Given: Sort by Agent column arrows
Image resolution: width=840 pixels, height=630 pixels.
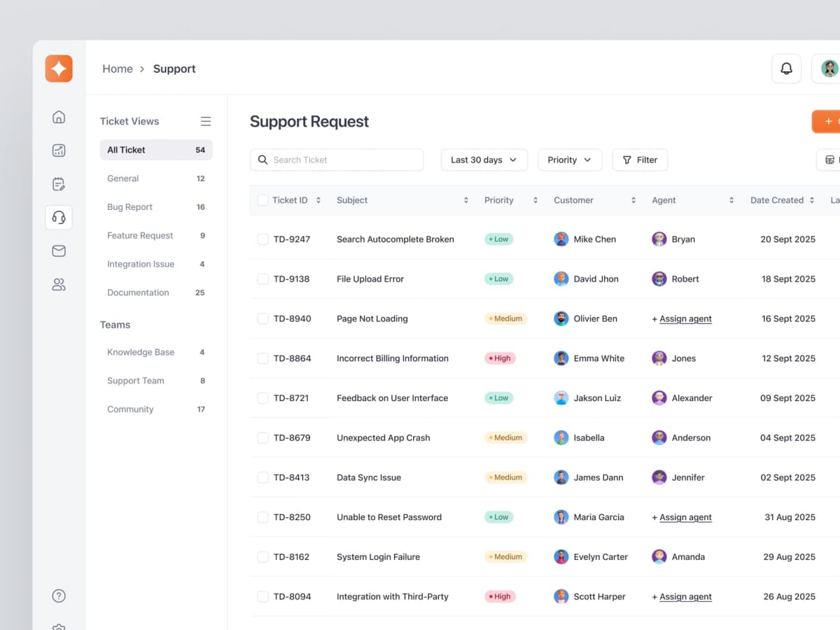Looking at the screenshot, I should [x=731, y=200].
